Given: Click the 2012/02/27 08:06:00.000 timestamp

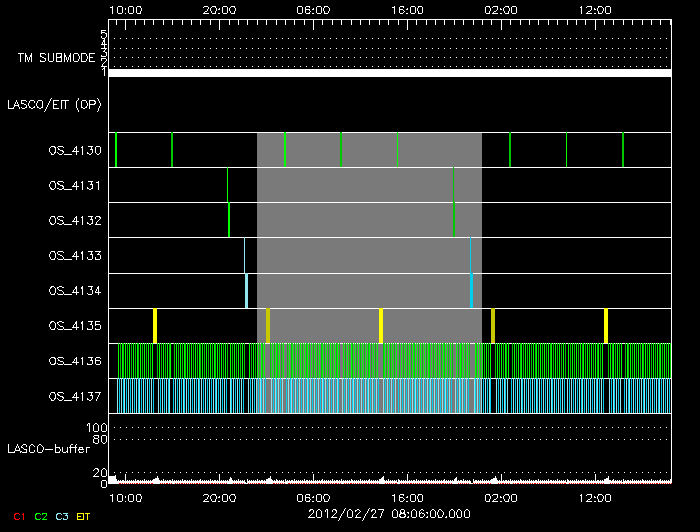Looking at the screenshot, I should 388,512.
